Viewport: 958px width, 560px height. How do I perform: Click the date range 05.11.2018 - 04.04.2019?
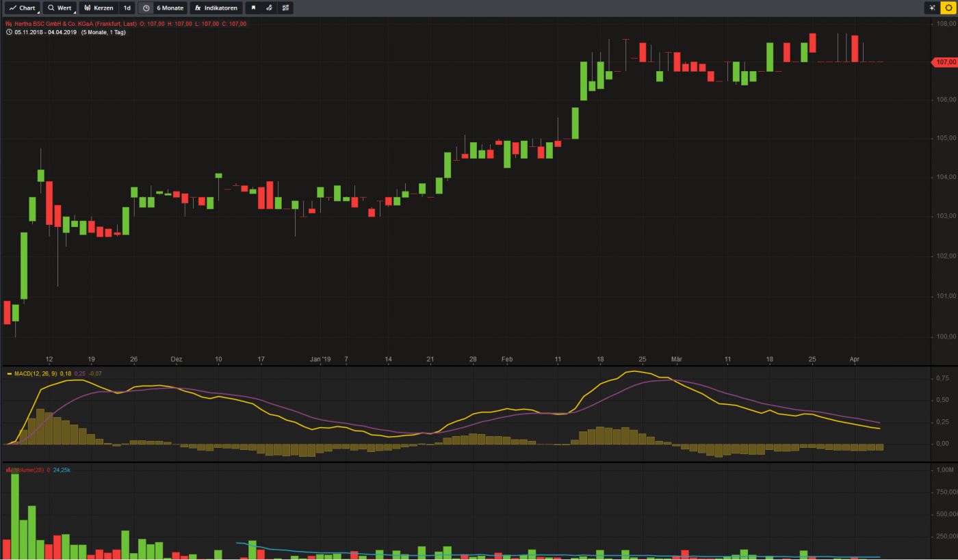click(x=44, y=32)
